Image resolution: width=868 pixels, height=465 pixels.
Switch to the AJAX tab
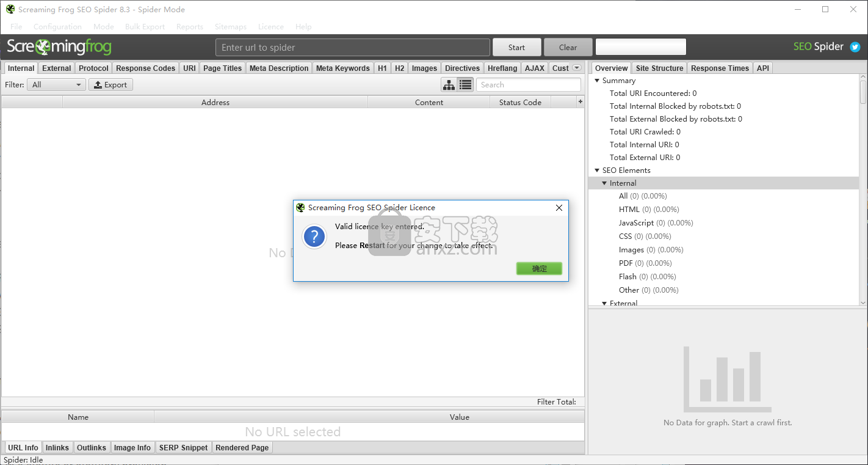point(535,68)
